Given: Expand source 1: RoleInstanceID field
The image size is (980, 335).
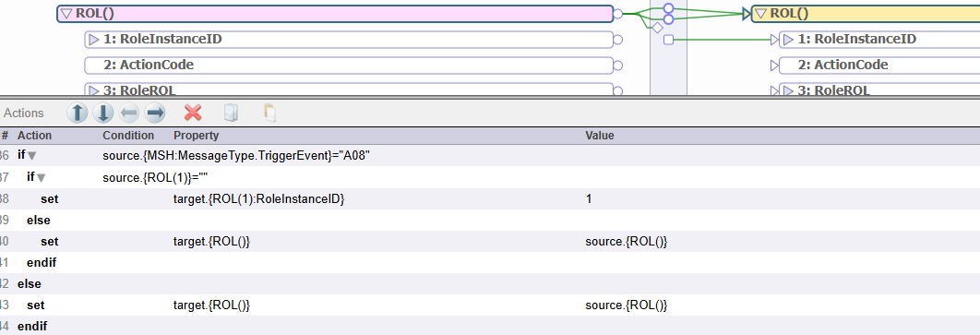Looking at the screenshot, I should [x=94, y=40].
